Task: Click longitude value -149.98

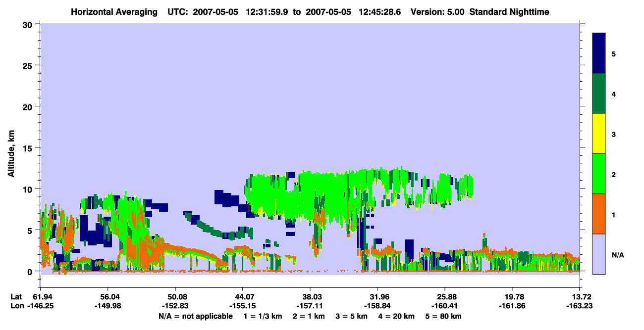Action: click(108, 306)
